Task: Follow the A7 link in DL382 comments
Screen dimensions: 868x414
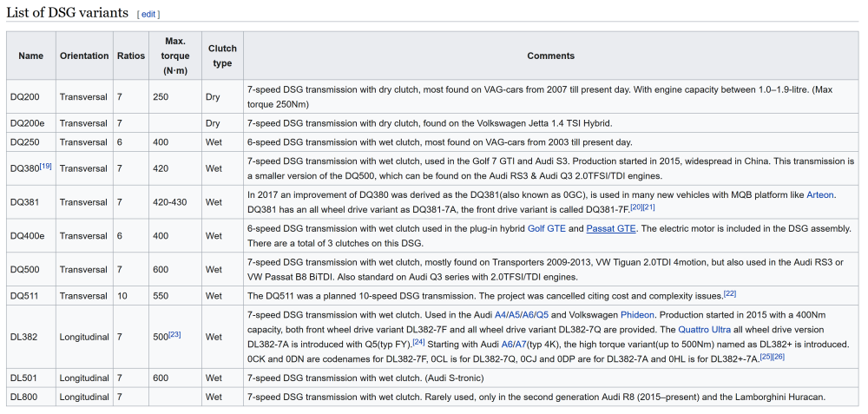Action: [x=520, y=344]
